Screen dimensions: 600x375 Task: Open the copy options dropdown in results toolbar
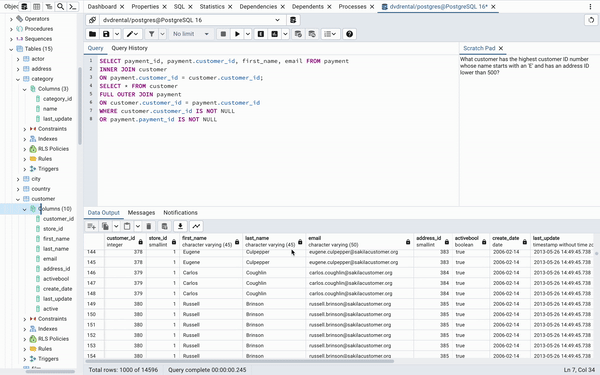coord(116,226)
